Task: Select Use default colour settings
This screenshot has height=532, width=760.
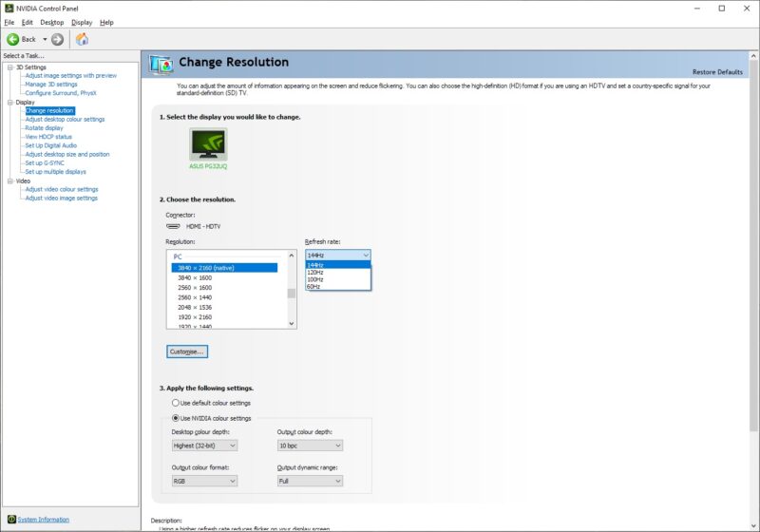Action: [176, 403]
